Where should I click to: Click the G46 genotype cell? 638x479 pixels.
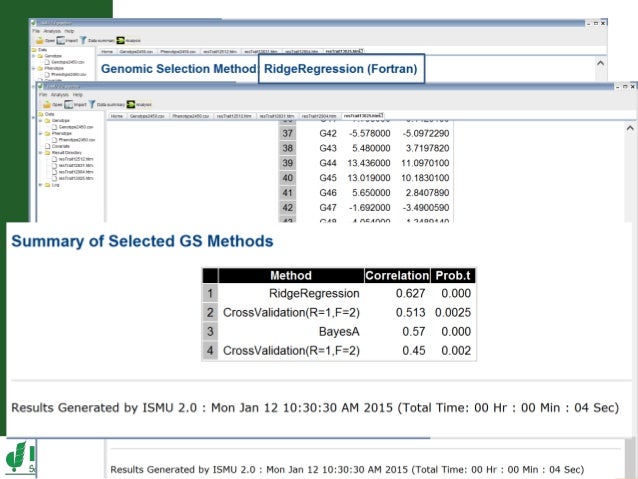[328, 192]
